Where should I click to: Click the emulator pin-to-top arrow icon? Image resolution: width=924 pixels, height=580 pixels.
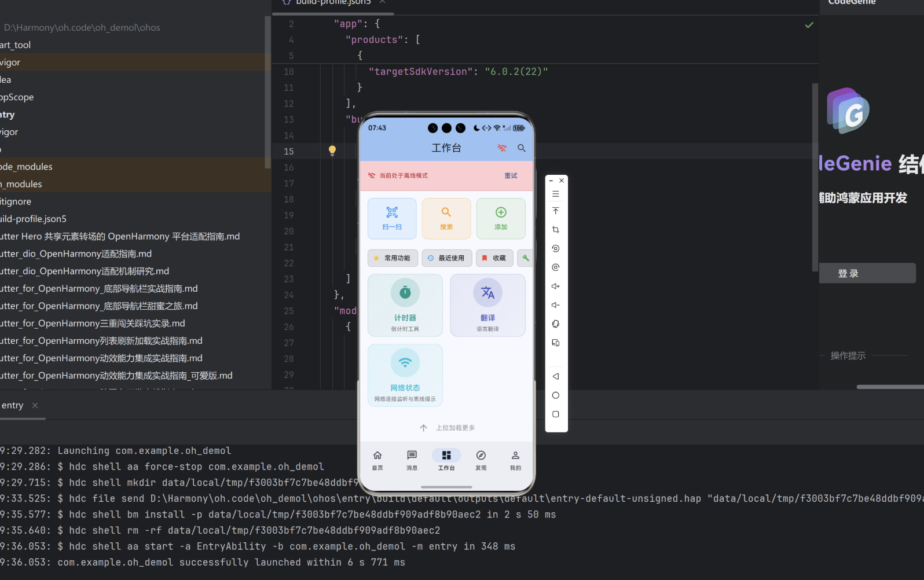[x=556, y=211]
